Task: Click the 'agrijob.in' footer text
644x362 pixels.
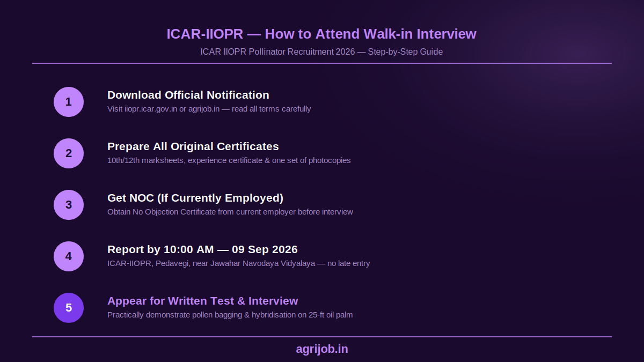Action: [322, 349]
